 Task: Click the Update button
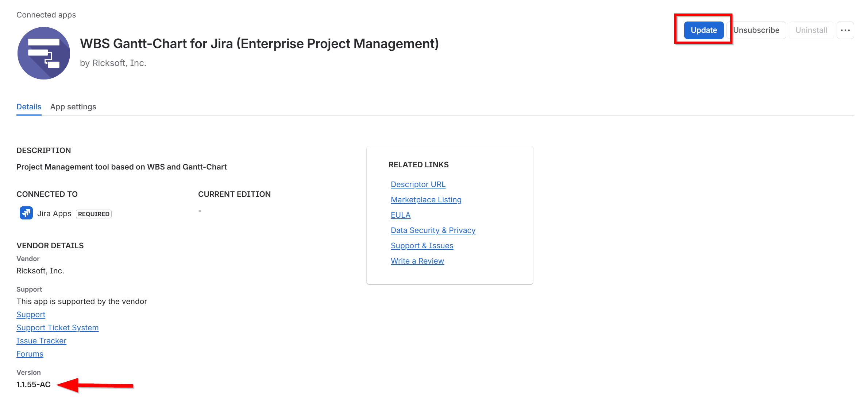click(x=703, y=30)
